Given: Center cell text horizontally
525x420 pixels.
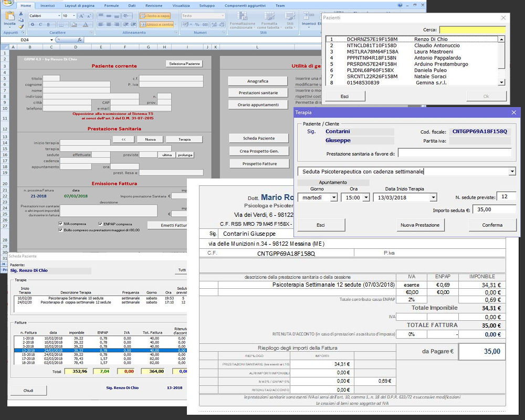Looking at the screenshot, I should coord(109,25).
